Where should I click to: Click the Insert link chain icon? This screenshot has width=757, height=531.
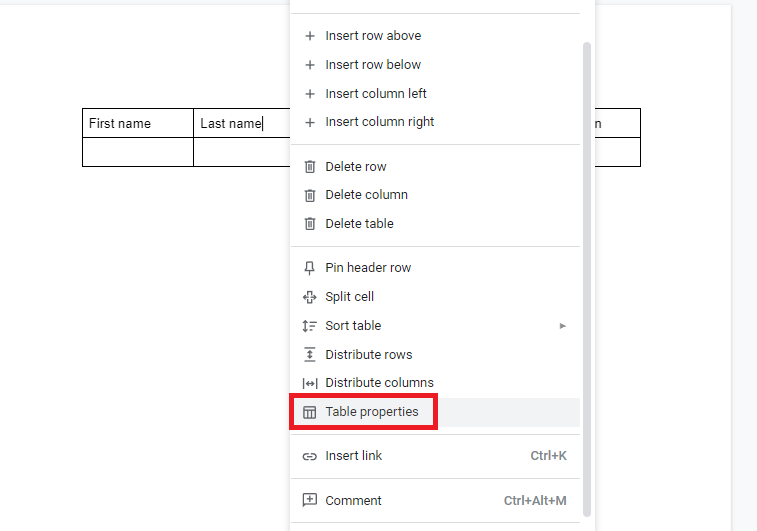coord(309,456)
